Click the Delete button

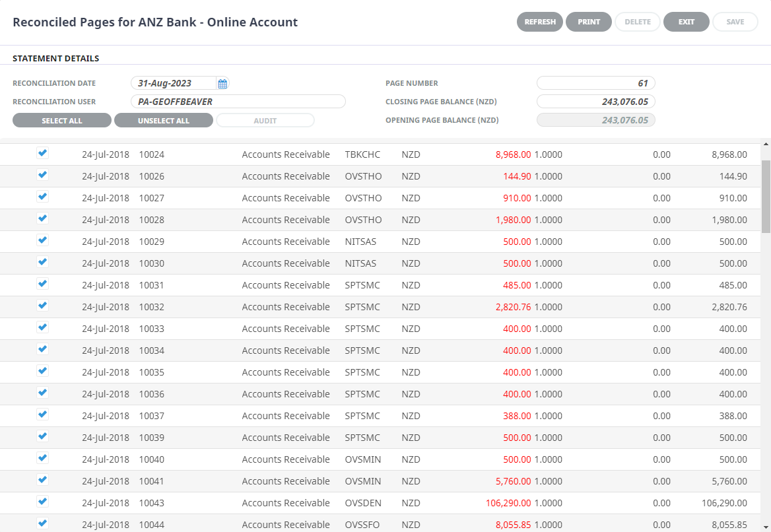click(x=638, y=22)
